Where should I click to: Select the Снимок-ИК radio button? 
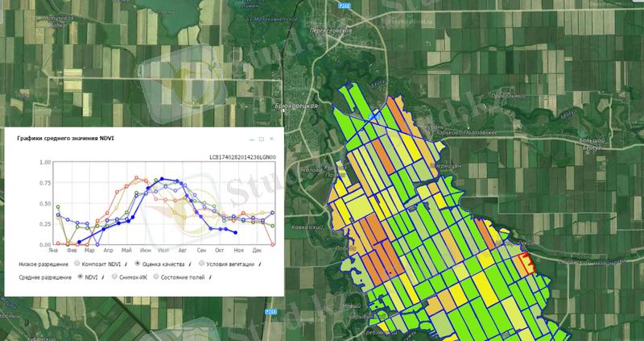pos(114,277)
